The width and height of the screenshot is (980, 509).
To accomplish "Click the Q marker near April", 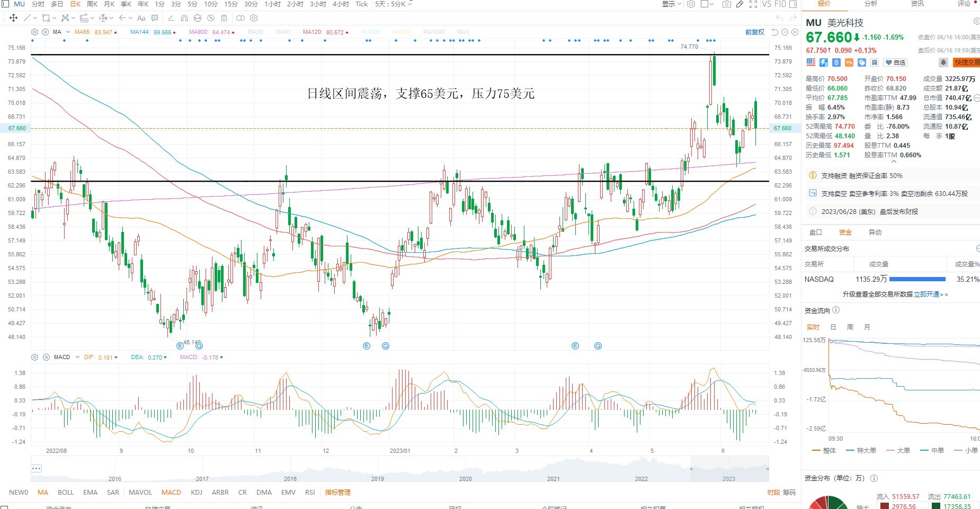I will point(598,346).
